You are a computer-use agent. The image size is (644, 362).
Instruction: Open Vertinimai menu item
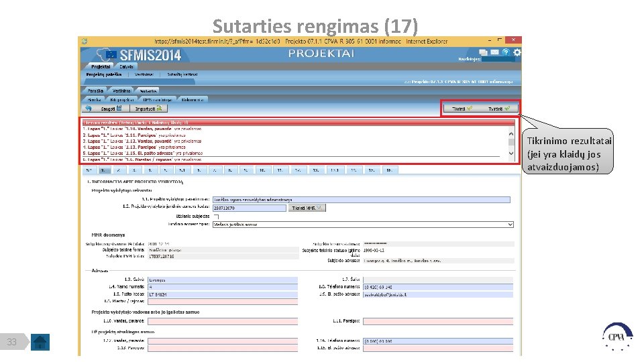(x=144, y=74)
